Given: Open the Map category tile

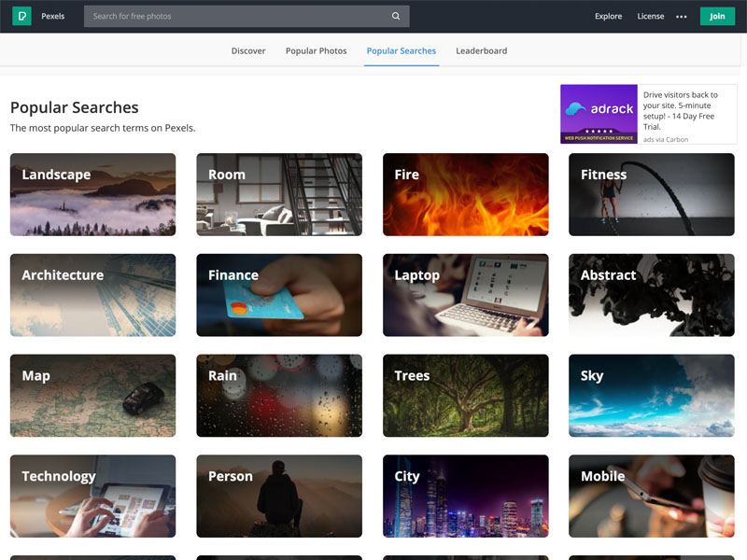Looking at the screenshot, I should point(92,396).
